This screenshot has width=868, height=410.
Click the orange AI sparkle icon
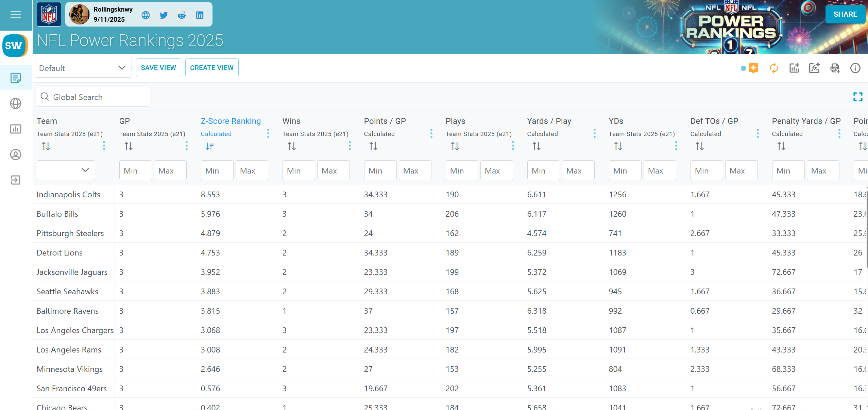pyautogui.click(x=753, y=68)
